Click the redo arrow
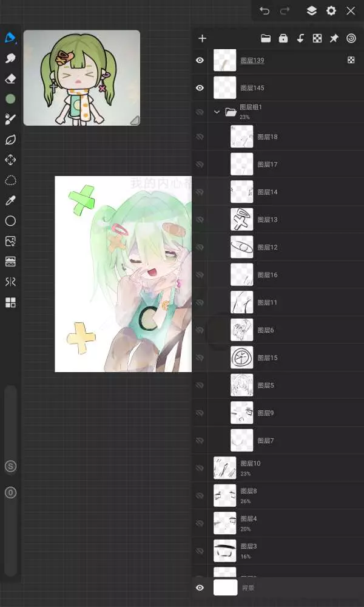Image resolution: width=364 pixels, height=607 pixels. tap(285, 11)
